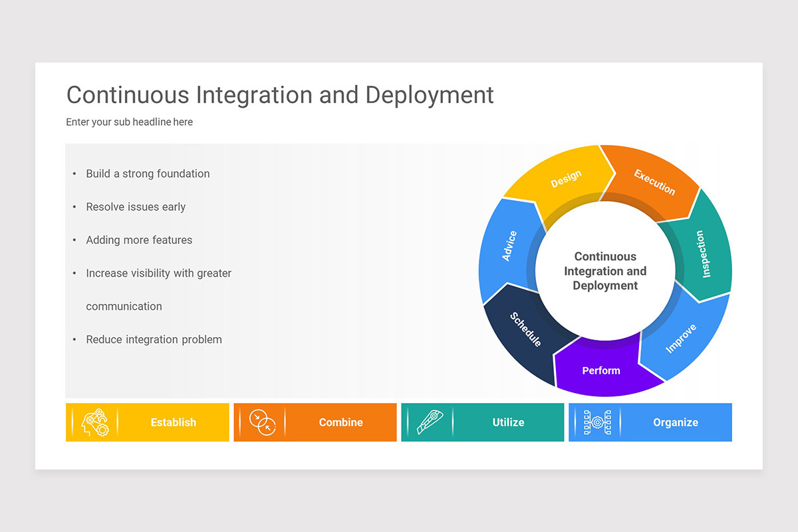Screen dimensions: 798x532
Task: Select the sub headline placeholder text
Action: [x=129, y=122]
